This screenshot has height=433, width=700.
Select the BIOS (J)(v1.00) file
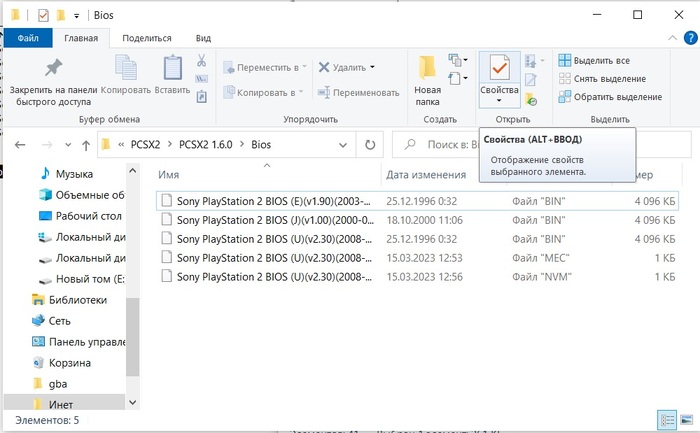coord(273,219)
